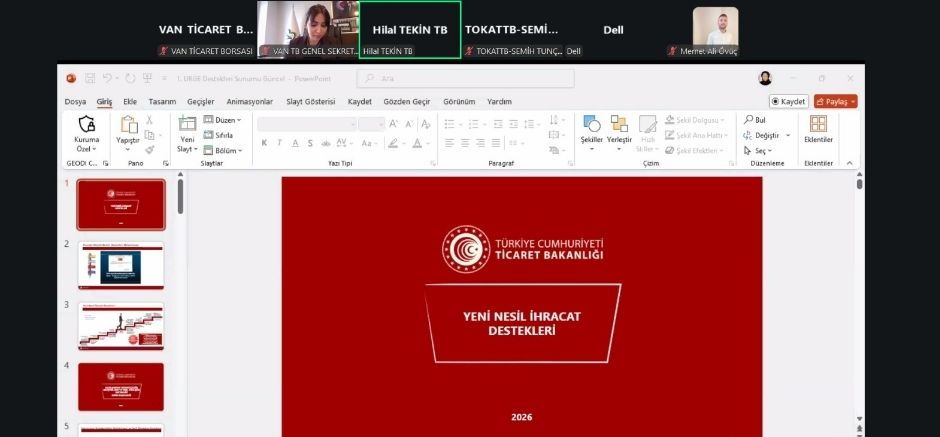
Task: Open the Değiştir replace dropdown arrow
Action: click(x=788, y=135)
